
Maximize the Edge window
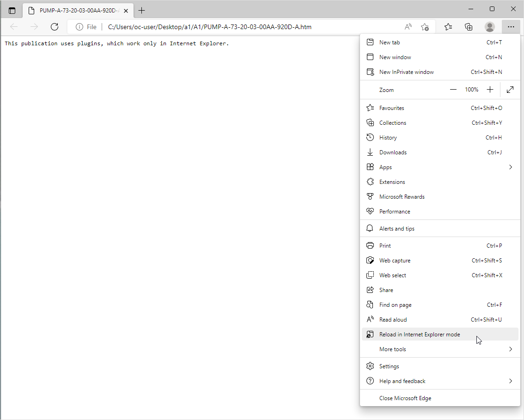point(492,9)
